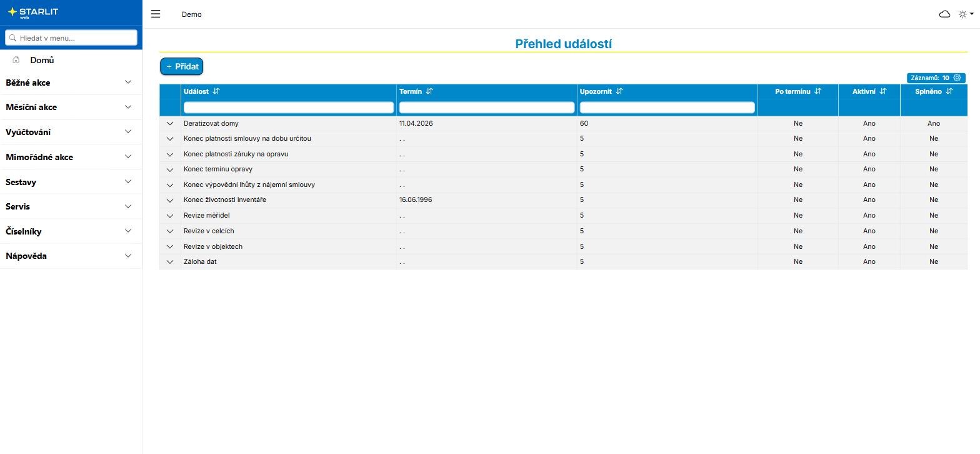Screen dimensions: 980x454
Task: Sort by Aktivní column arrows
Action: (883, 91)
